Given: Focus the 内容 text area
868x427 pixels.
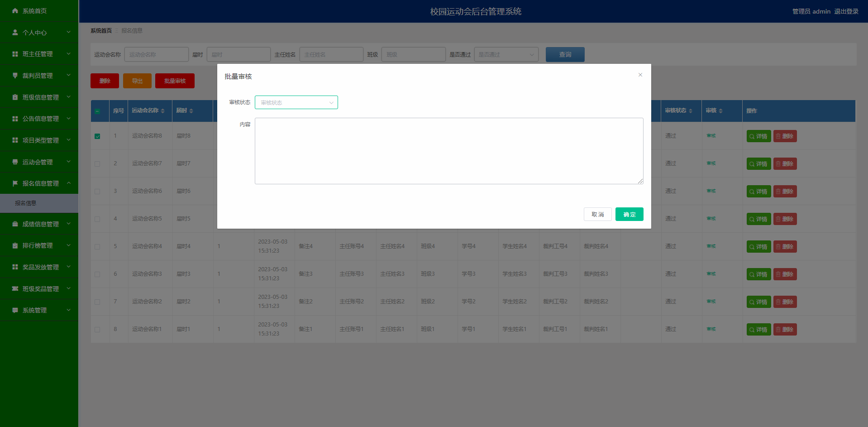Looking at the screenshot, I should [449, 151].
